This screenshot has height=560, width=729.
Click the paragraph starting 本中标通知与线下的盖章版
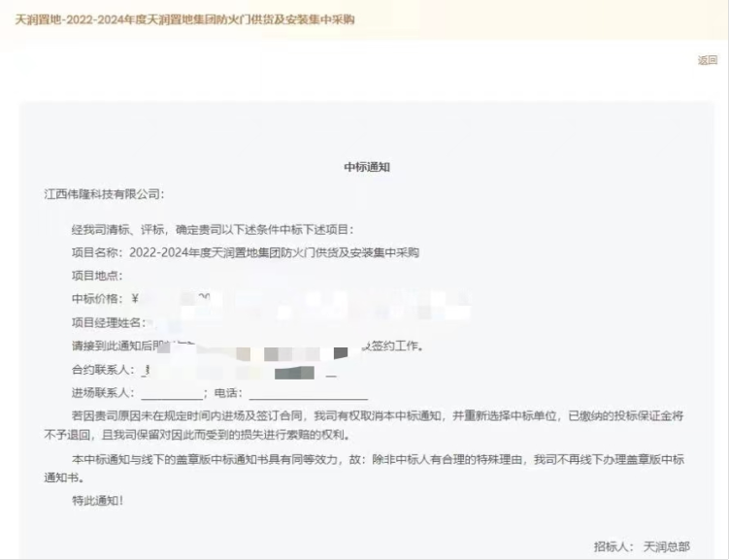click(x=364, y=469)
